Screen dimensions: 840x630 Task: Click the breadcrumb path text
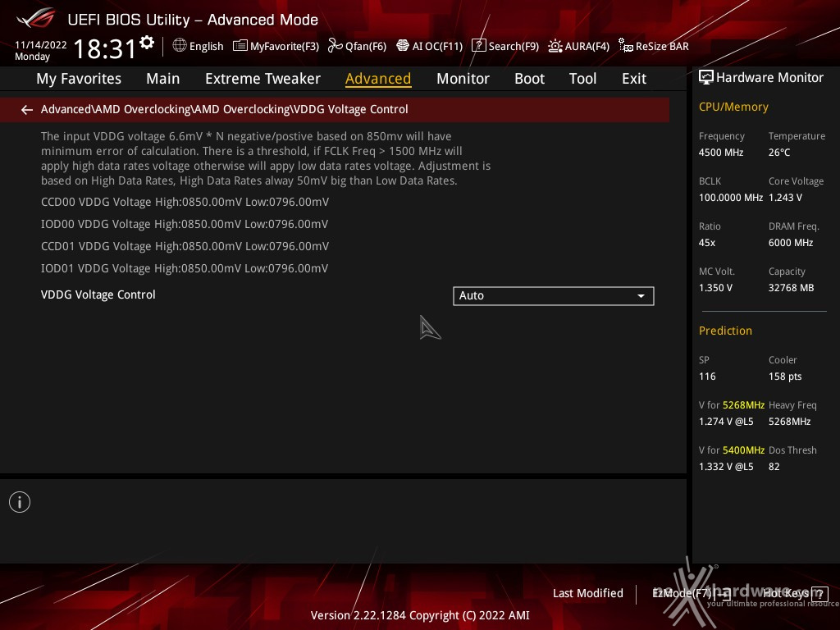[x=225, y=109]
